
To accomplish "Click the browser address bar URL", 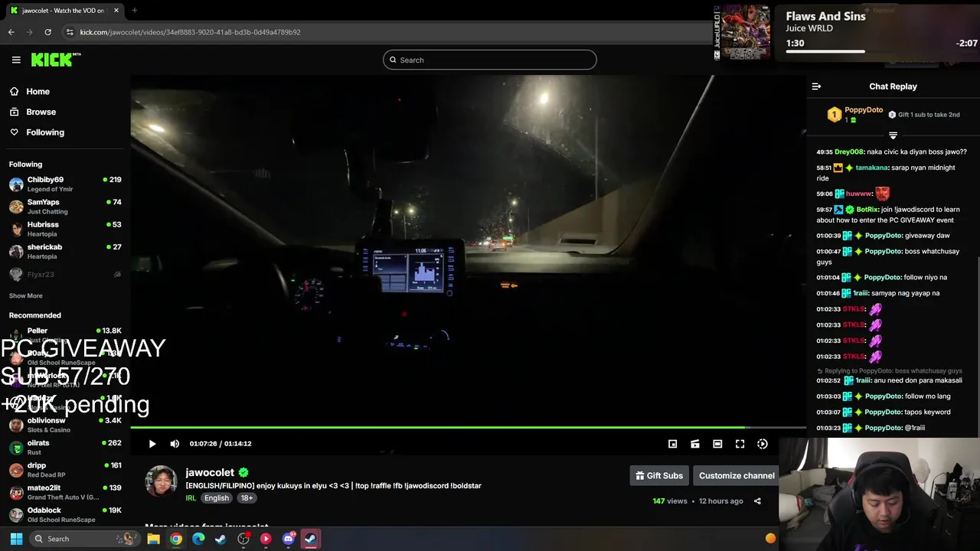I will pyautogui.click(x=190, y=32).
